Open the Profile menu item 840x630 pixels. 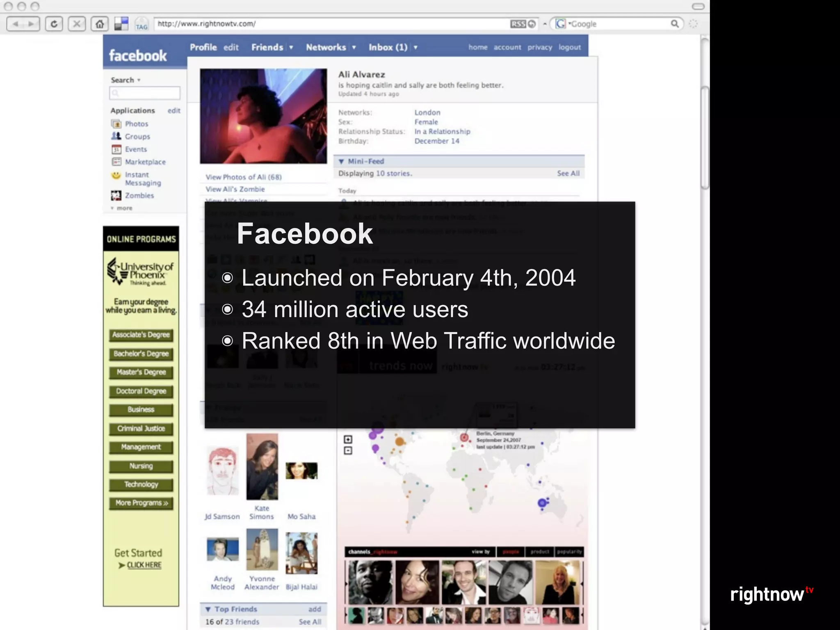203,47
